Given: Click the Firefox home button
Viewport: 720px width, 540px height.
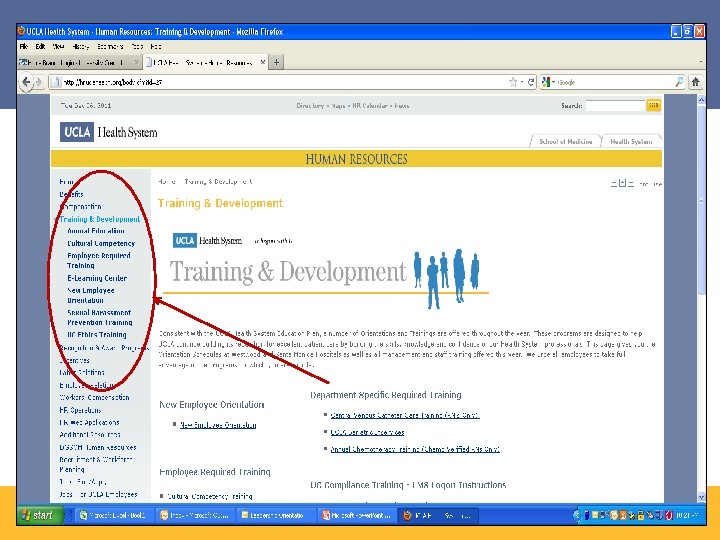Looking at the screenshot, I should tap(696, 82).
